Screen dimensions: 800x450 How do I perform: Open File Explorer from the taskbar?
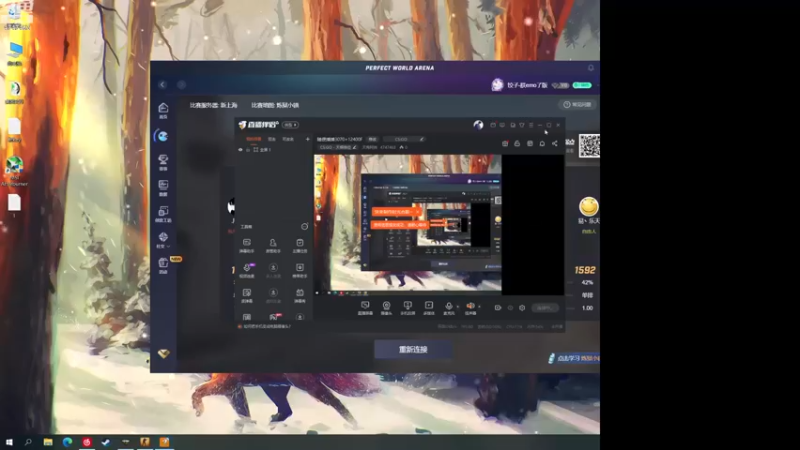[x=48, y=442]
